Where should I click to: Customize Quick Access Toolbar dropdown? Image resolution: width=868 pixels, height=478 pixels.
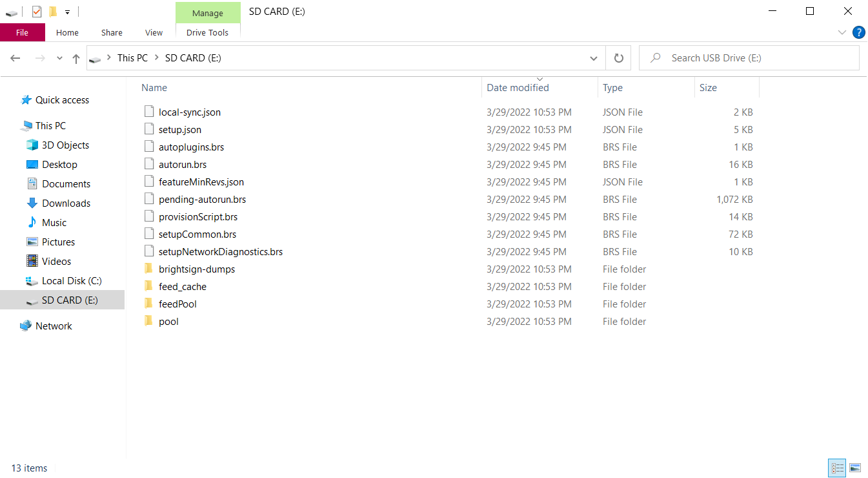(67, 12)
